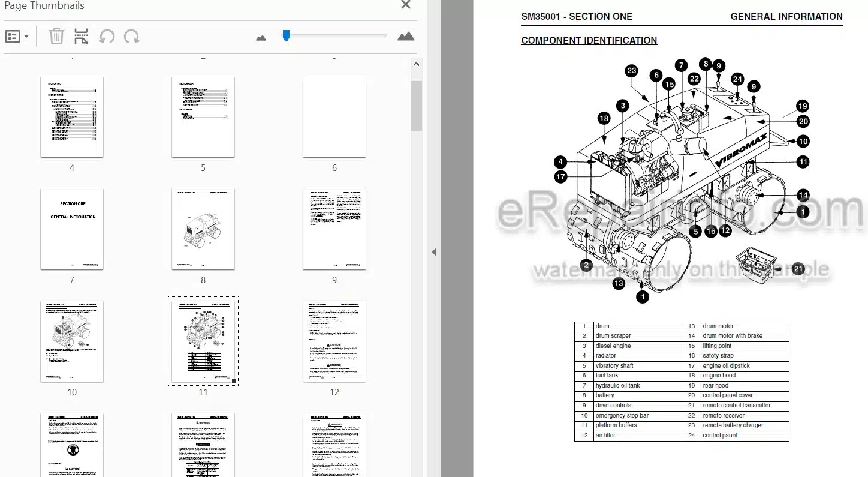
Task: Select page 12 thumbnail
Action: coord(334,341)
